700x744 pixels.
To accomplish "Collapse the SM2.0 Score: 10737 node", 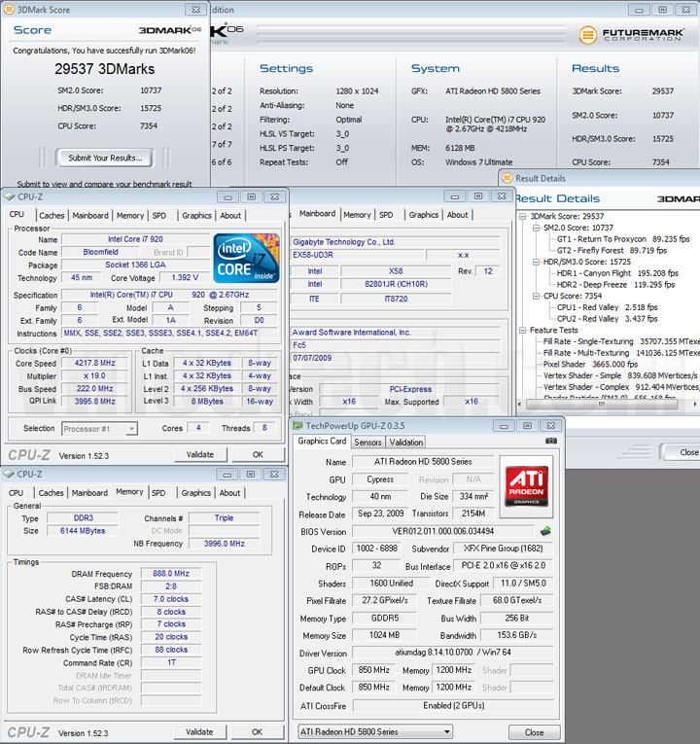I will tap(536, 228).
